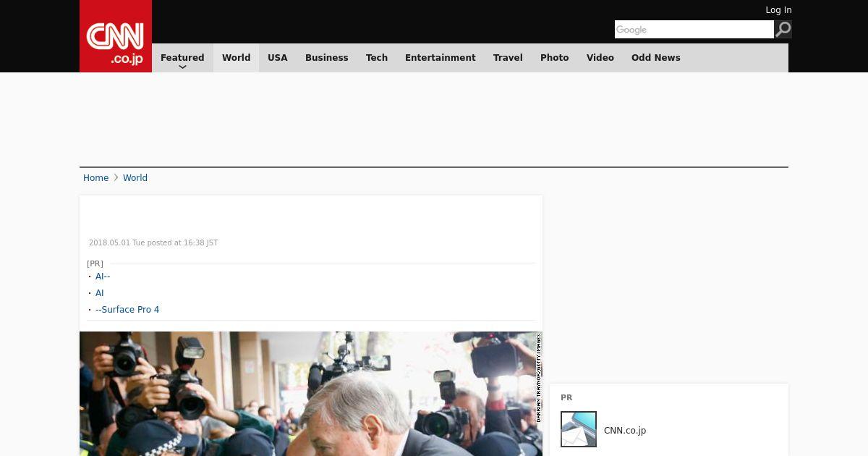868x456 pixels.
Task: Click the search magnifier icon
Action: point(783,30)
